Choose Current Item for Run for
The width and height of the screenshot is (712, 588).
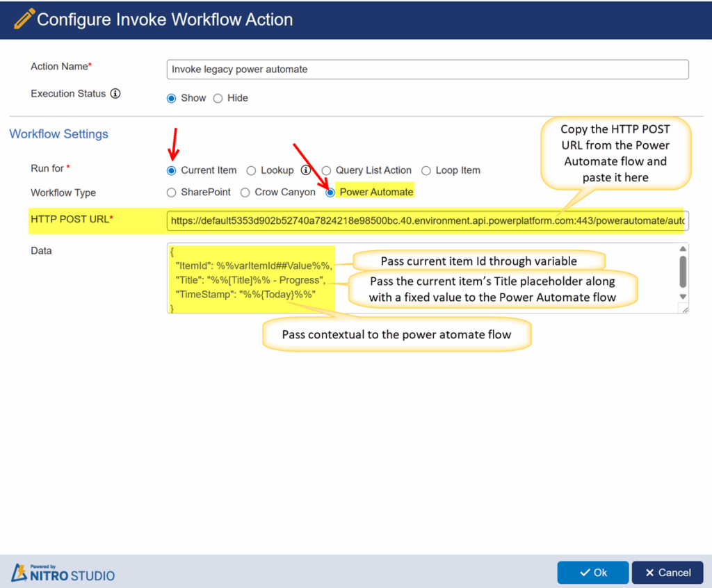click(x=172, y=170)
